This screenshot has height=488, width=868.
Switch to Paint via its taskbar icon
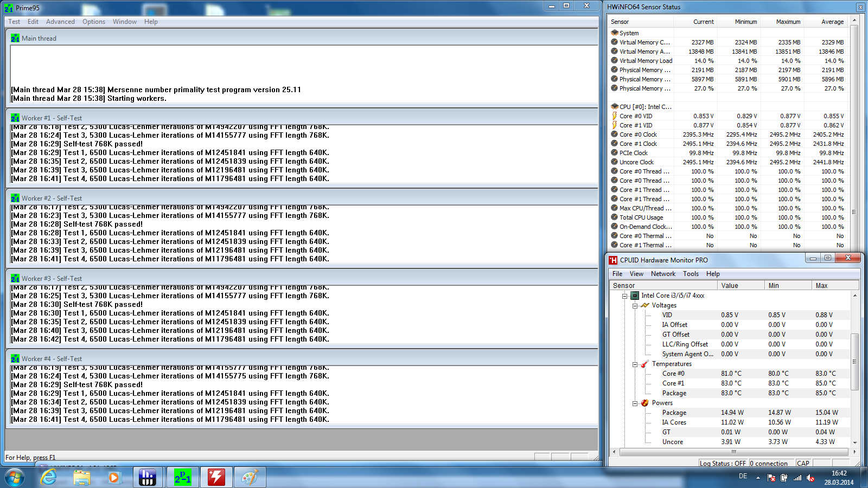click(x=250, y=478)
